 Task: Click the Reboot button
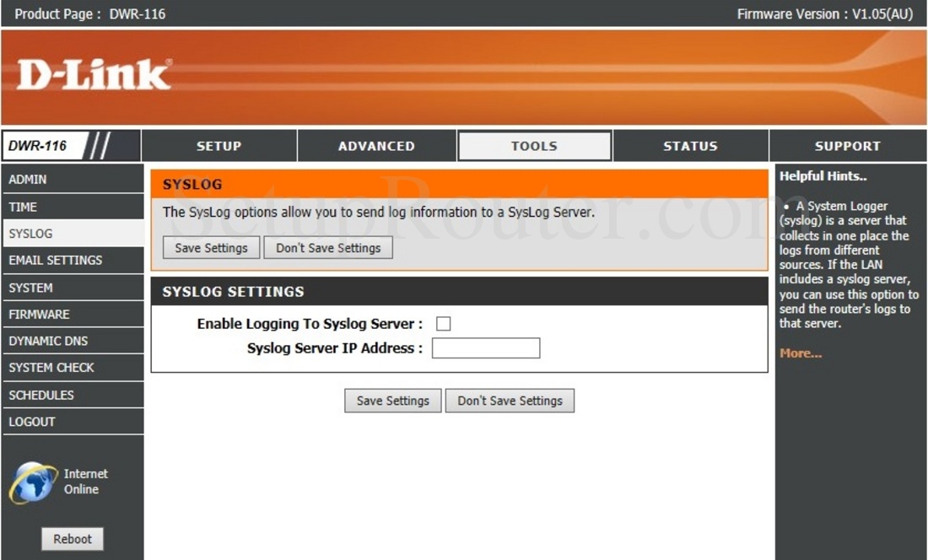(x=73, y=539)
